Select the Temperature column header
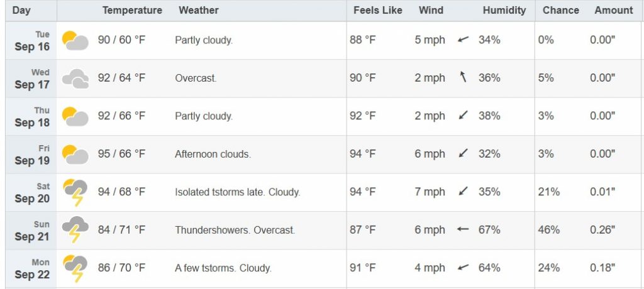Screen dimensions: 644x289 coord(132,10)
